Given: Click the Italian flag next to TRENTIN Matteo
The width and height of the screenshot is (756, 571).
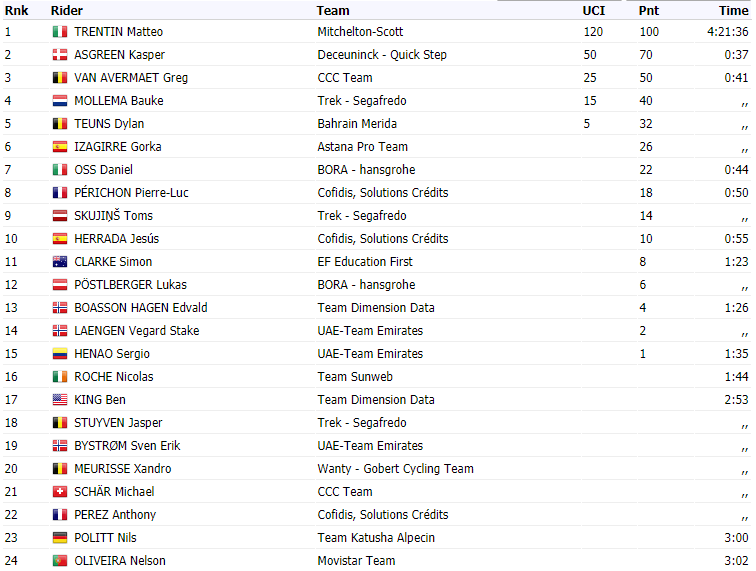Looking at the screenshot, I should [x=59, y=32].
